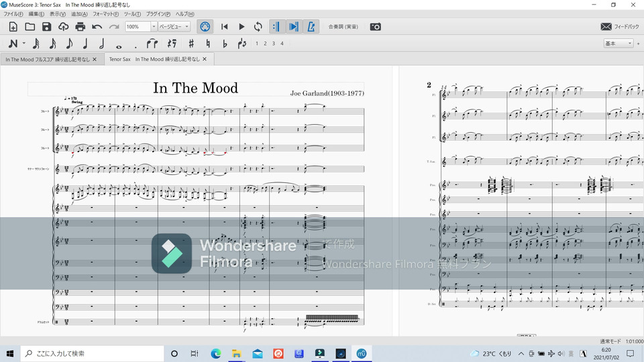The width and height of the screenshot is (644, 362).
Task: Click the Print icon
Action: (x=80, y=27)
